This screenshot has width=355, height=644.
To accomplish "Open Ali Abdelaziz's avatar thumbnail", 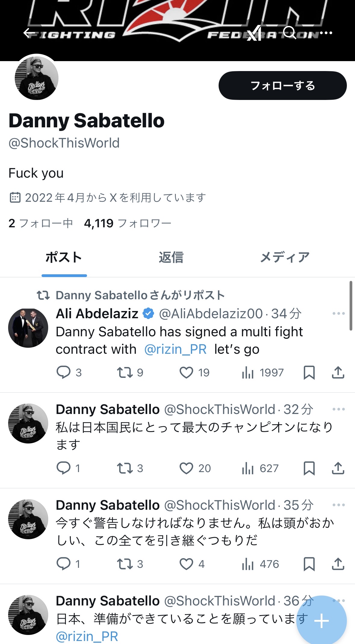I will 28,328.
